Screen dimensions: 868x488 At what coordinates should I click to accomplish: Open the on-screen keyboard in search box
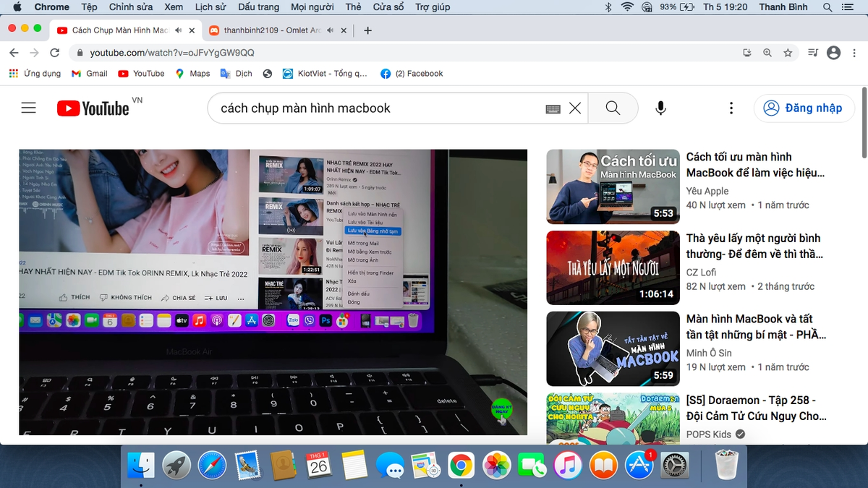click(x=553, y=108)
